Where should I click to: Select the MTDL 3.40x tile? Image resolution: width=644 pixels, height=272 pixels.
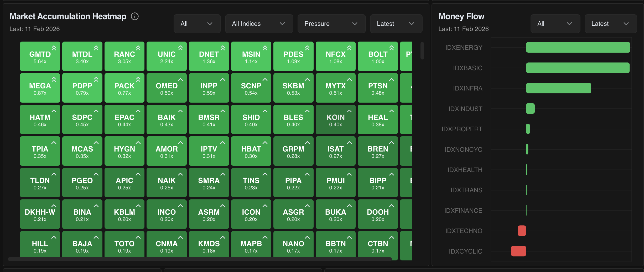pos(82,57)
